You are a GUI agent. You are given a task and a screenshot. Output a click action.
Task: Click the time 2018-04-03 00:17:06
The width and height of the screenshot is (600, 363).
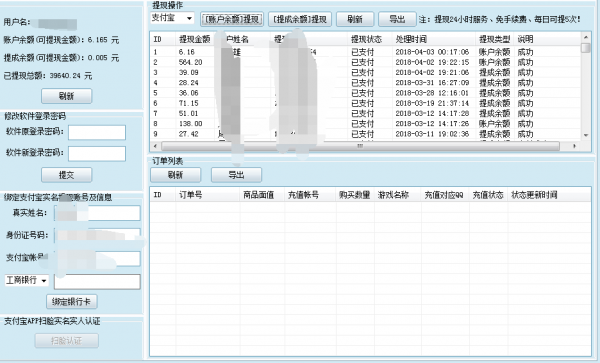[432, 52]
